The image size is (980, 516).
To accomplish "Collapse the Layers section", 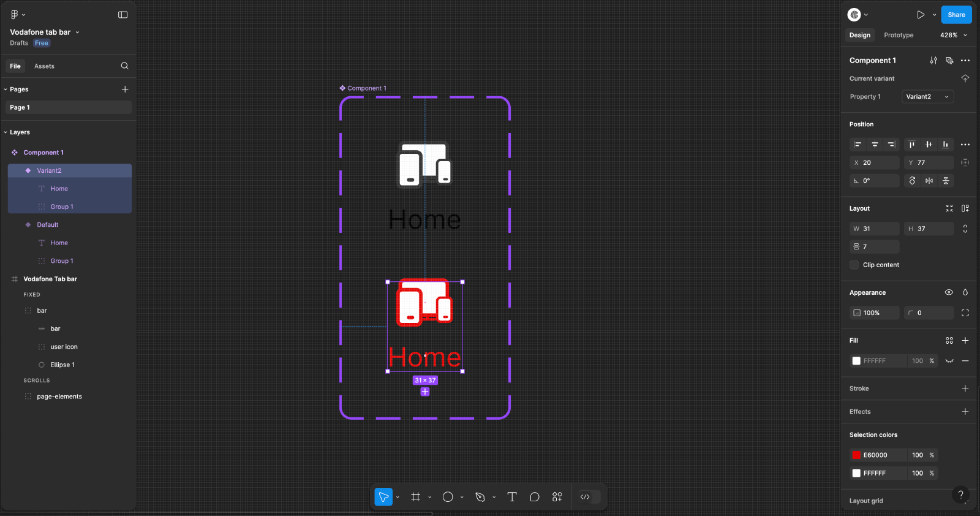I will 6,132.
